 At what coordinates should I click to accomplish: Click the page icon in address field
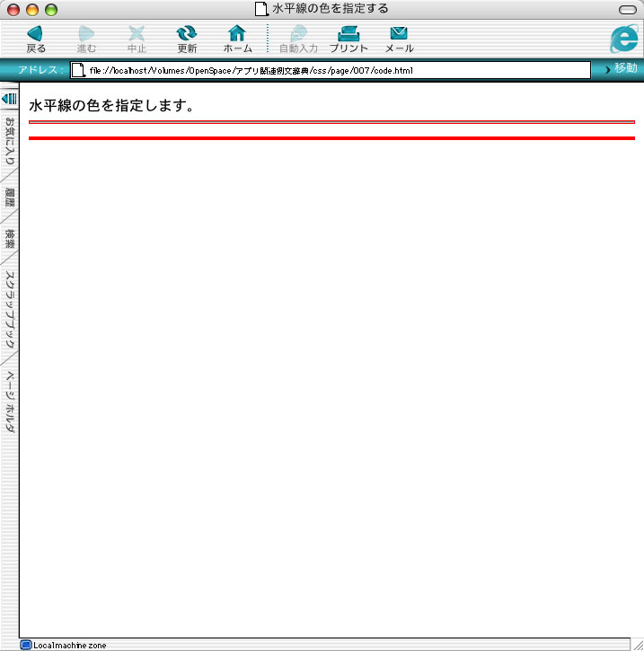(78, 70)
